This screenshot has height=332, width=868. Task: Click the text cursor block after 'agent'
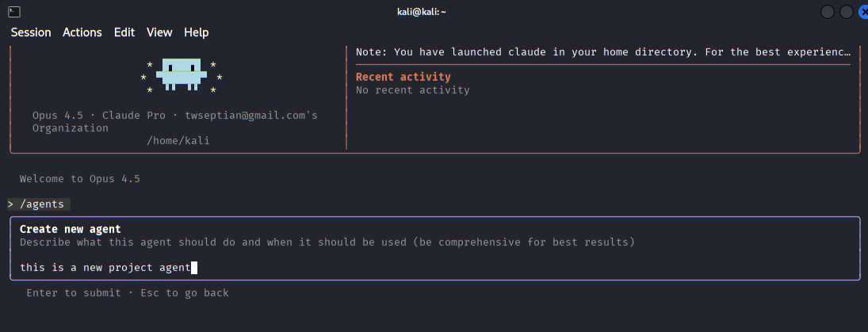point(194,268)
